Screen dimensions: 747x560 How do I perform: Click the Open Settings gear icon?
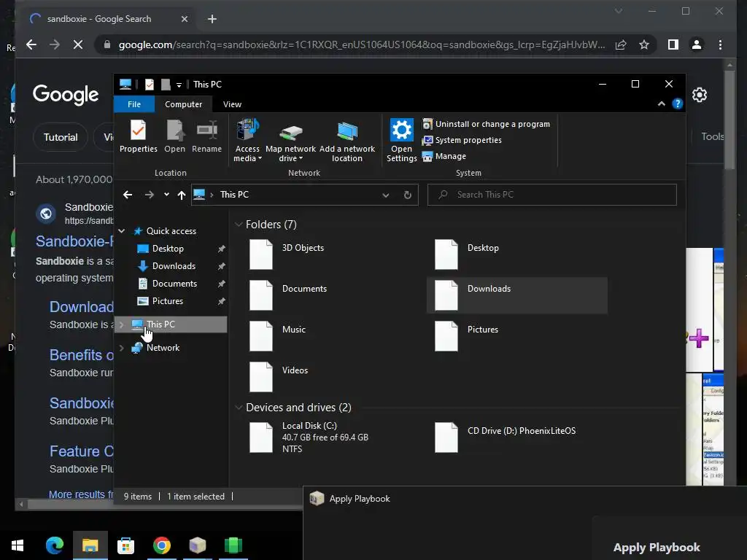[402, 141]
